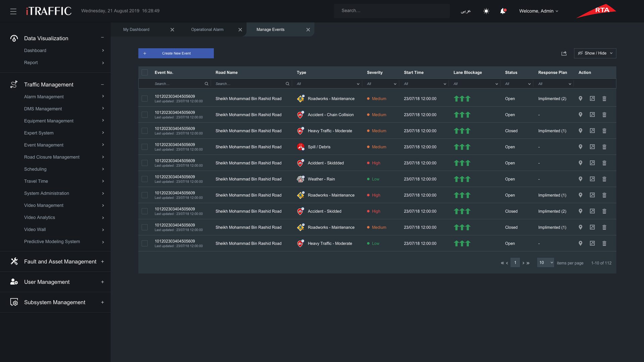Click the Create New Event button
Image resolution: width=644 pixels, height=362 pixels.
pos(176,53)
